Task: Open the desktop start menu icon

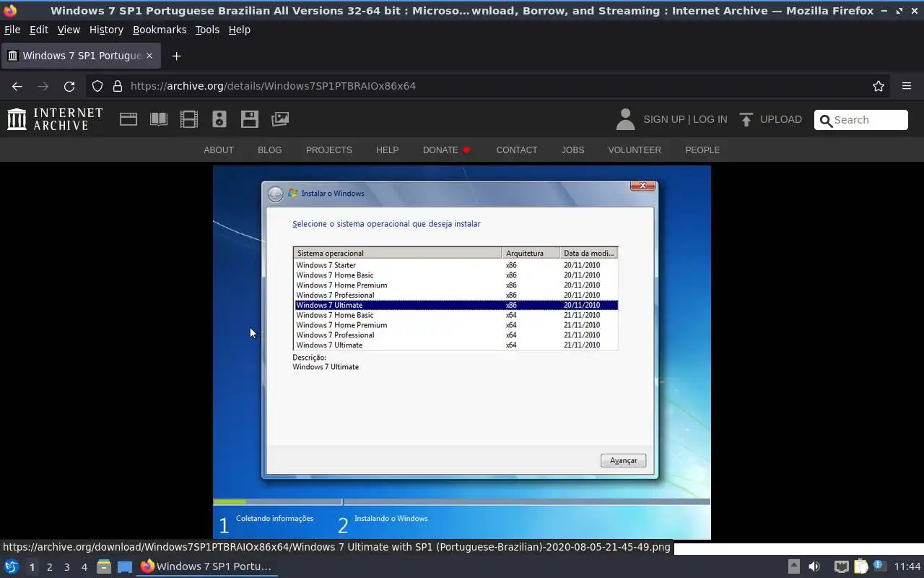Action: (12, 566)
